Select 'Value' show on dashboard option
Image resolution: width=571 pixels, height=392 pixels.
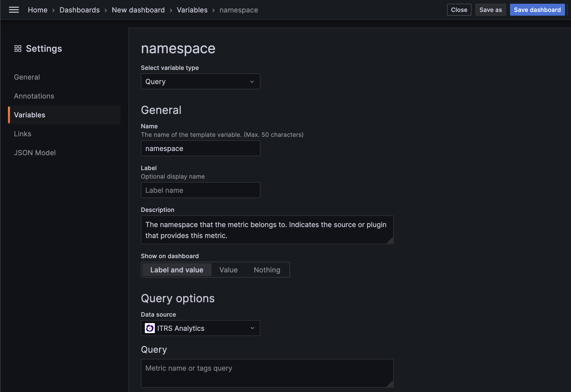[x=228, y=270]
